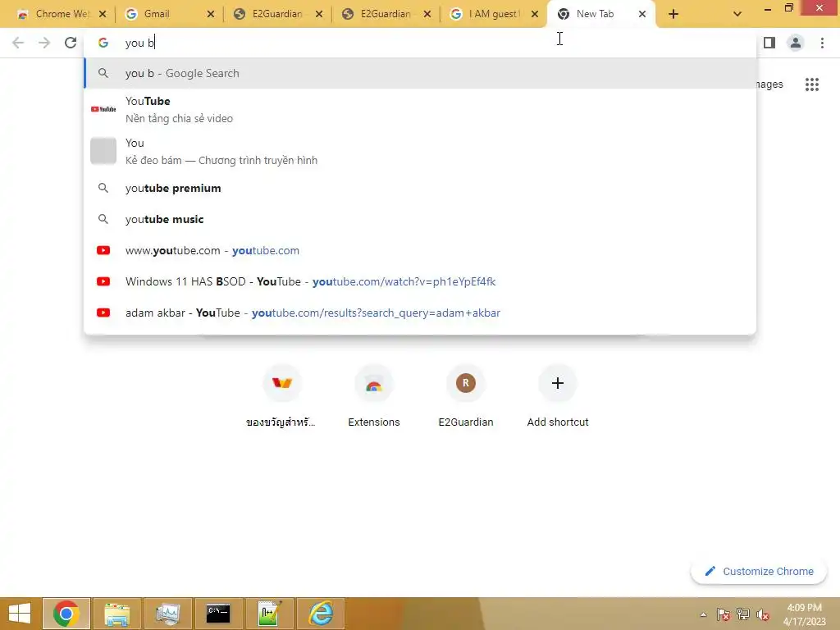
Task: Open the E2Guardian shortcut tile
Action: coord(466,397)
